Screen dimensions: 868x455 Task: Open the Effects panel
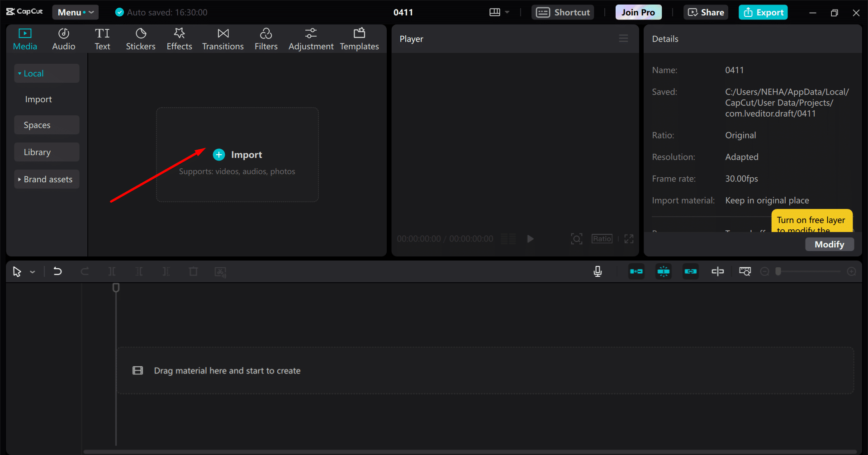(179, 39)
